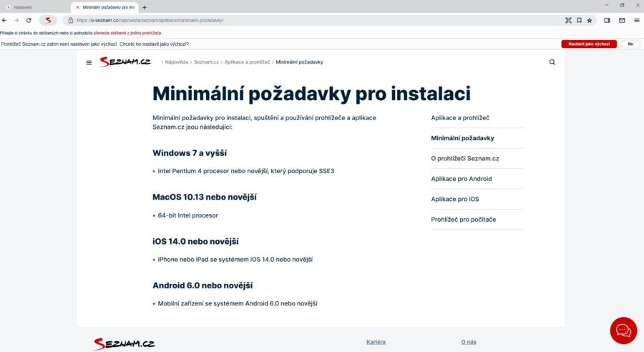Screen dimensions: 644x352
Task: Click the Seznam.cz logo in page header
Action: pos(125,62)
